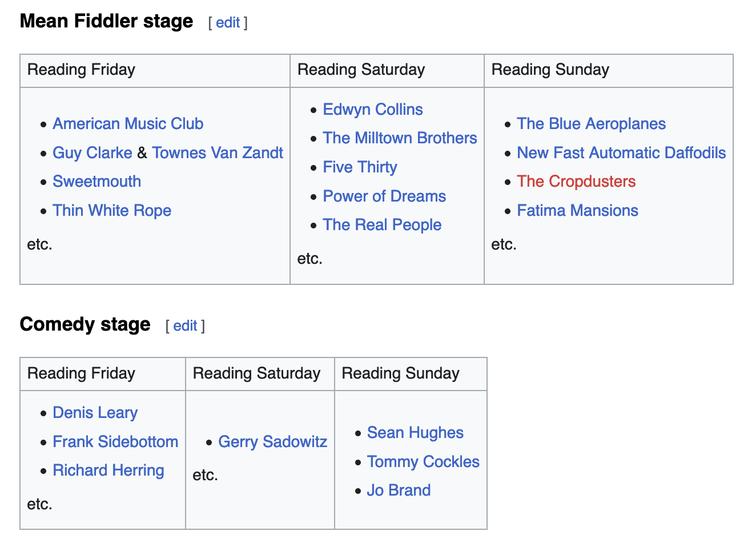Edit the Mean Fiddler stage section
This screenshot has width=756, height=539.
pyautogui.click(x=228, y=23)
